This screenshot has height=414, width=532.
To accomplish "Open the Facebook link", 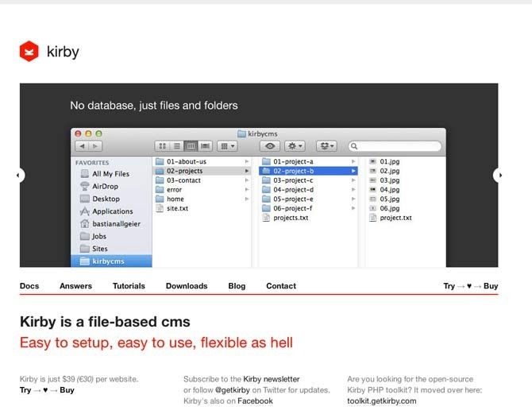I will click(255, 401).
